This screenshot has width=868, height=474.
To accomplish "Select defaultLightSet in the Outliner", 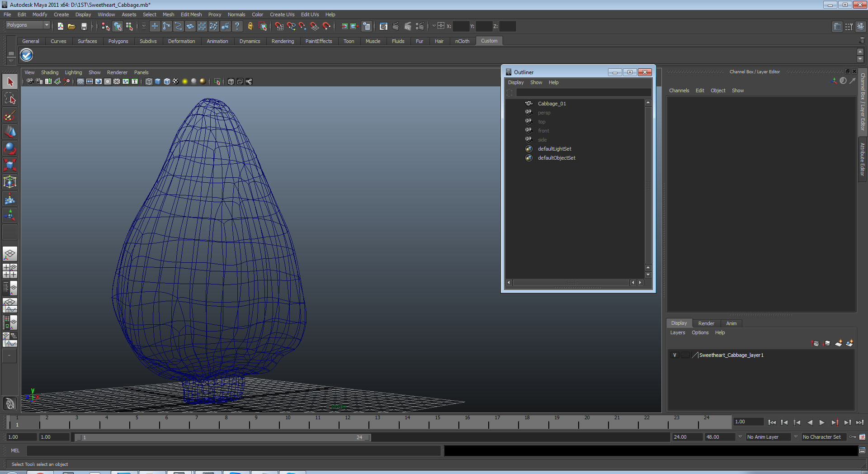I will (554, 149).
